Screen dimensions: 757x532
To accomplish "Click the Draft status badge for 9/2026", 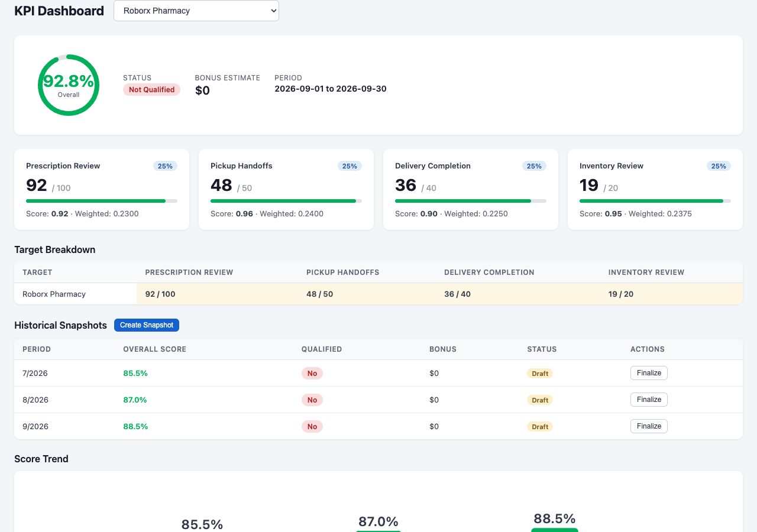I will pos(540,427).
